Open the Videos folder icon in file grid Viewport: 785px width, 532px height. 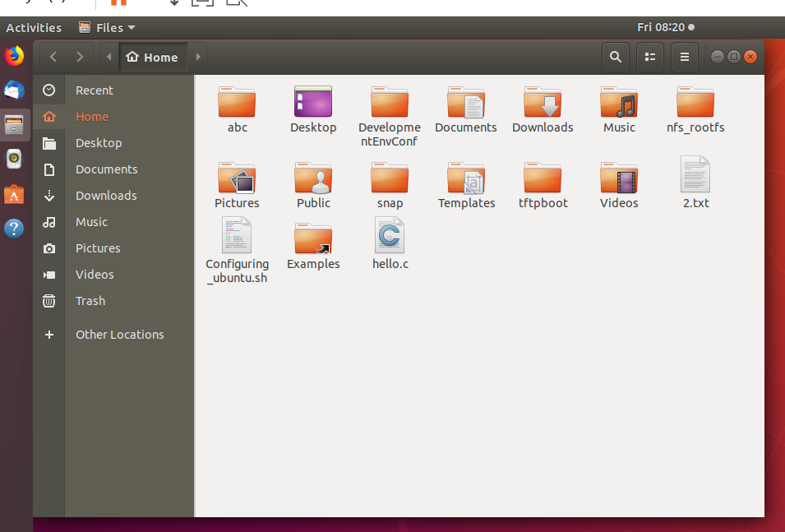[x=619, y=178]
